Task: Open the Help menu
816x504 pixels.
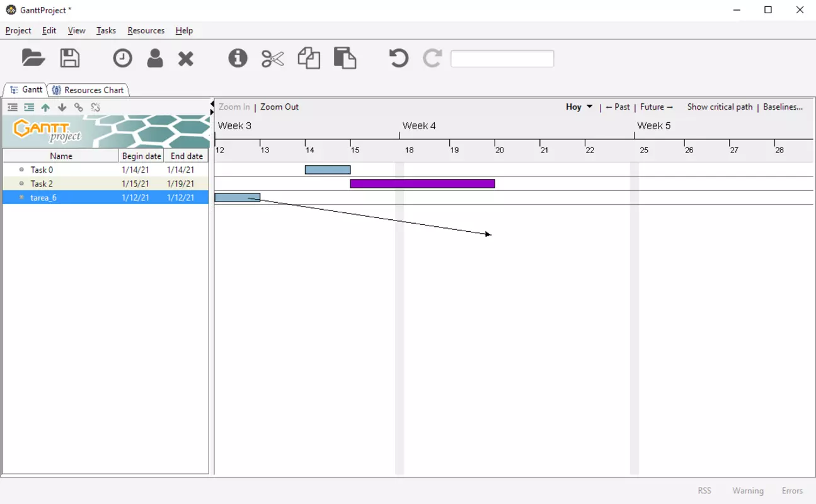Action: coord(184,30)
